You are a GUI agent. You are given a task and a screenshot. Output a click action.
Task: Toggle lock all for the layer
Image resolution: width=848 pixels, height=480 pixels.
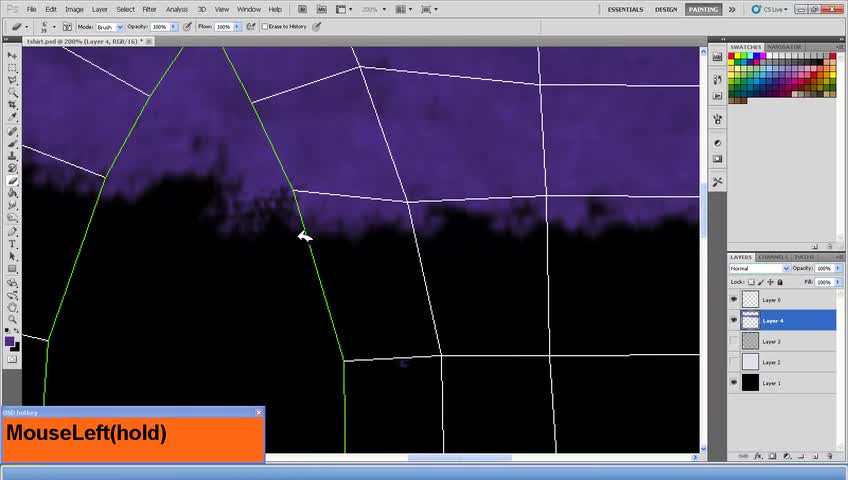780,282
